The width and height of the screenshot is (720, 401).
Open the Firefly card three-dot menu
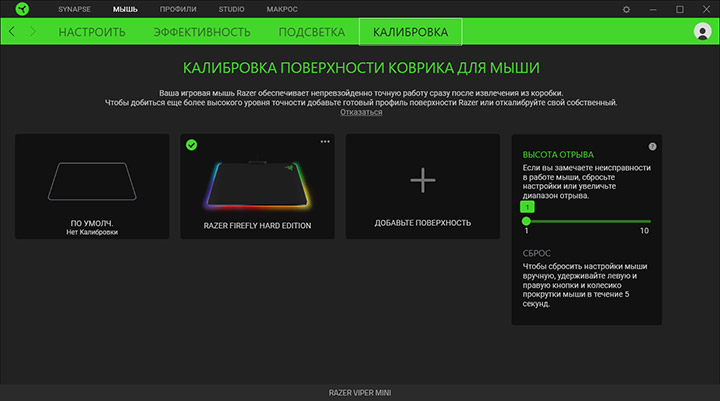(325, 141)
